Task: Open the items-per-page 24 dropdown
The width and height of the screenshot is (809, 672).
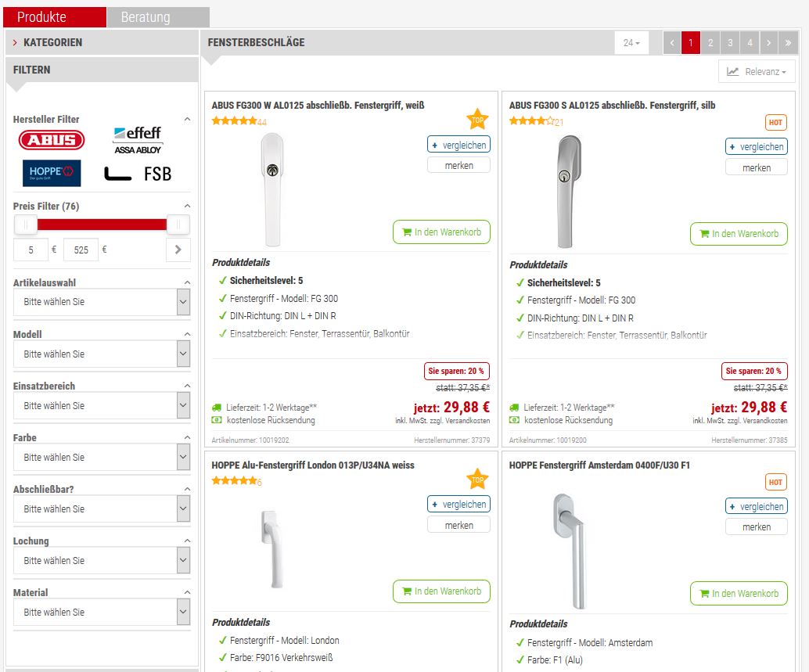Action: 631,43
